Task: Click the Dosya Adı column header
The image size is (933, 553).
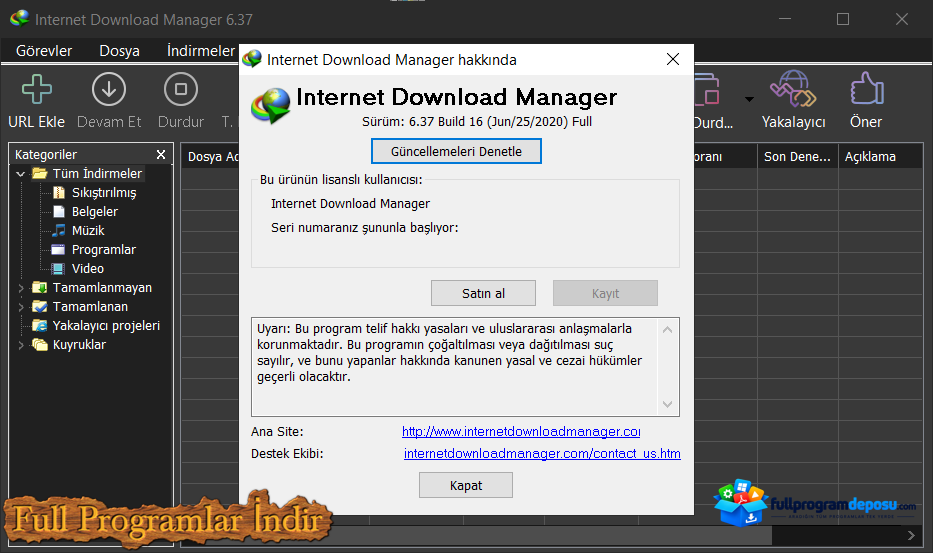Action: click(x=211, y=157)
